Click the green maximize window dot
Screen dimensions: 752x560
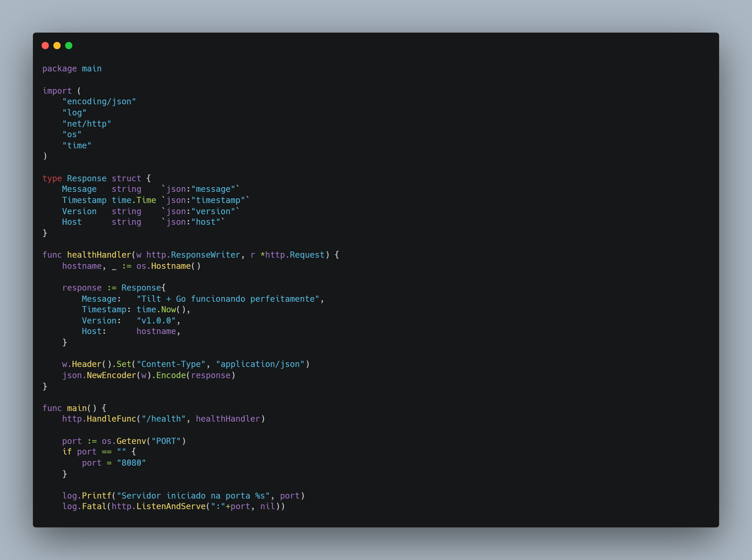tap(69, 46)
